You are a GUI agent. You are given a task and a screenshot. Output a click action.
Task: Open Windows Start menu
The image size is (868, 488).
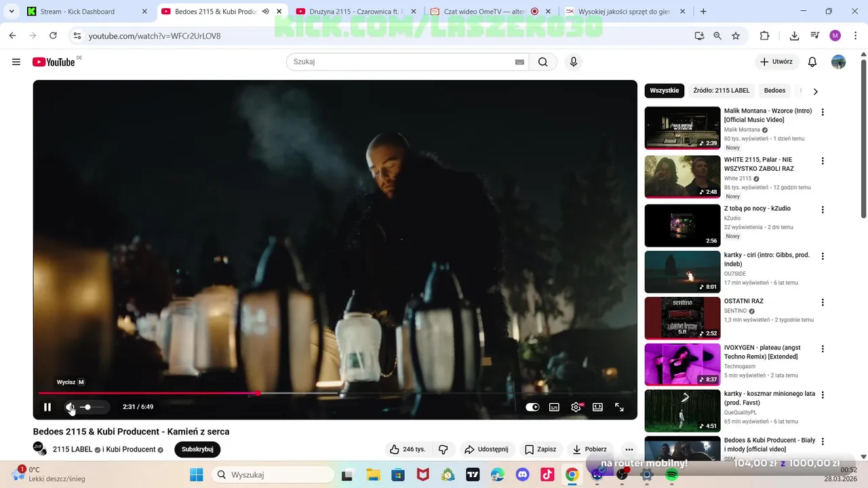(197, 474)
